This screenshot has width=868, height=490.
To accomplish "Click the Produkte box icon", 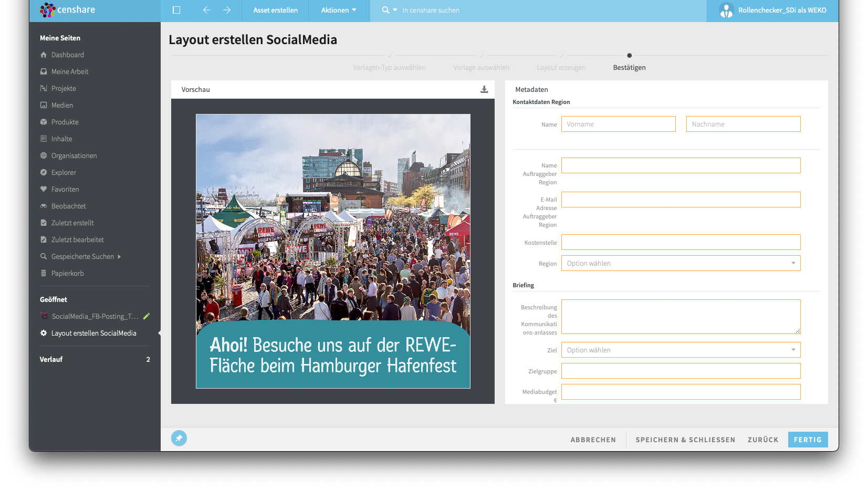I will pos(44,122).
